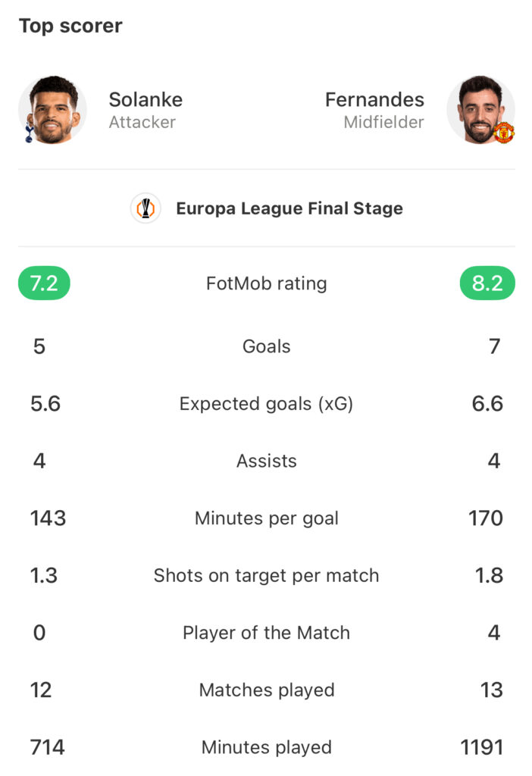Click the Goals stat row label
Image resolution: width=532 pixels, height=776 pixels.
click(x=266, y=346)
